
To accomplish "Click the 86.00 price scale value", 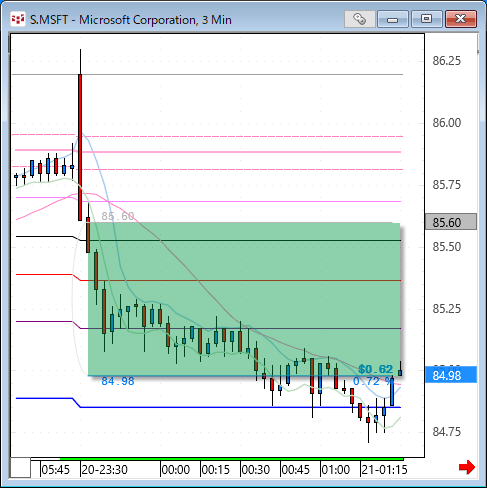I will click(446, 123).
